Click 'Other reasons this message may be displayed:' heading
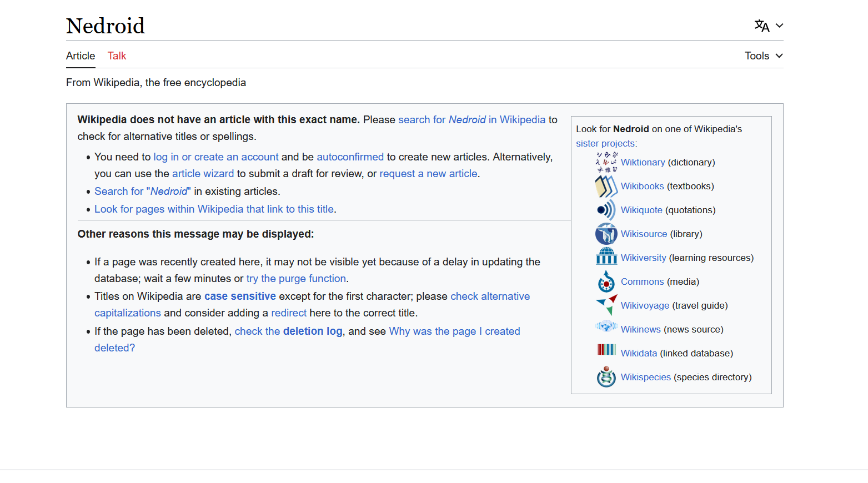Image resolution: width=868 pixels, height=483 pixels. click(195, 234)
